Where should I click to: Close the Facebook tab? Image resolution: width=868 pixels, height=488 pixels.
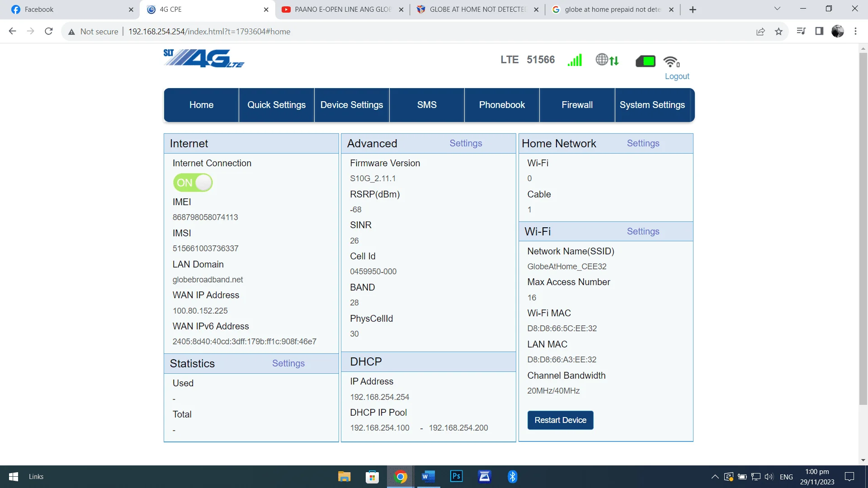click(x=131, y=9)
